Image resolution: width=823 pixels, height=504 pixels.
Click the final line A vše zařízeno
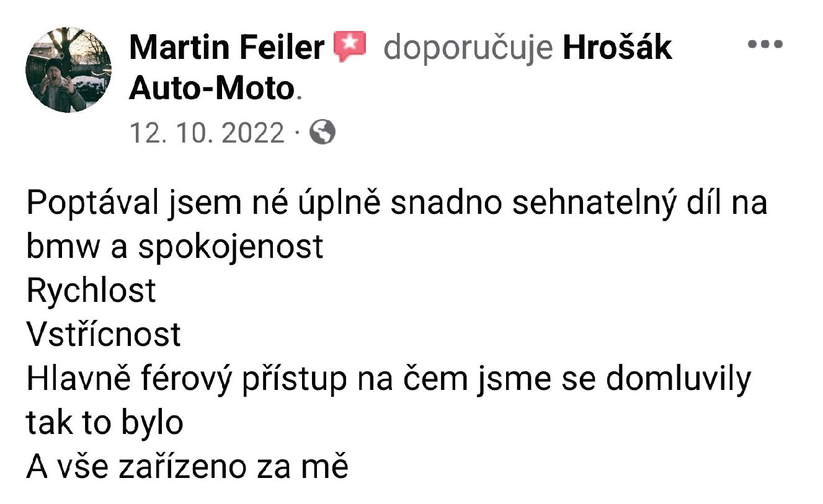[187, 467]
